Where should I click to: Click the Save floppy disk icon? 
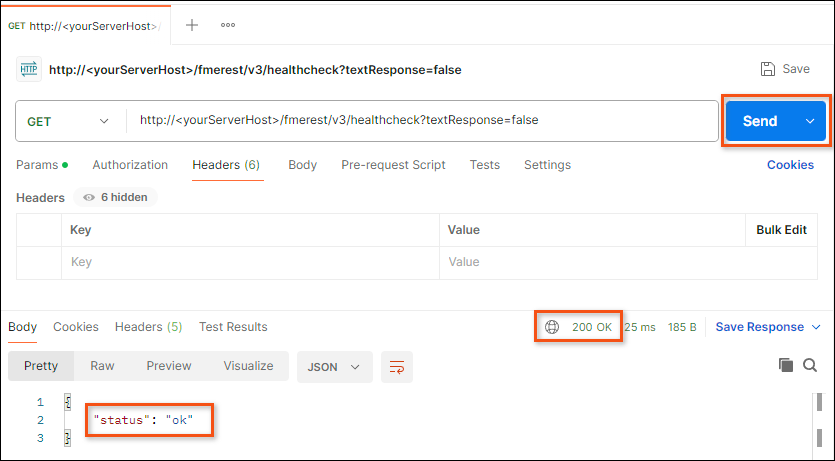pyautogui.click(x=768, y=69)
